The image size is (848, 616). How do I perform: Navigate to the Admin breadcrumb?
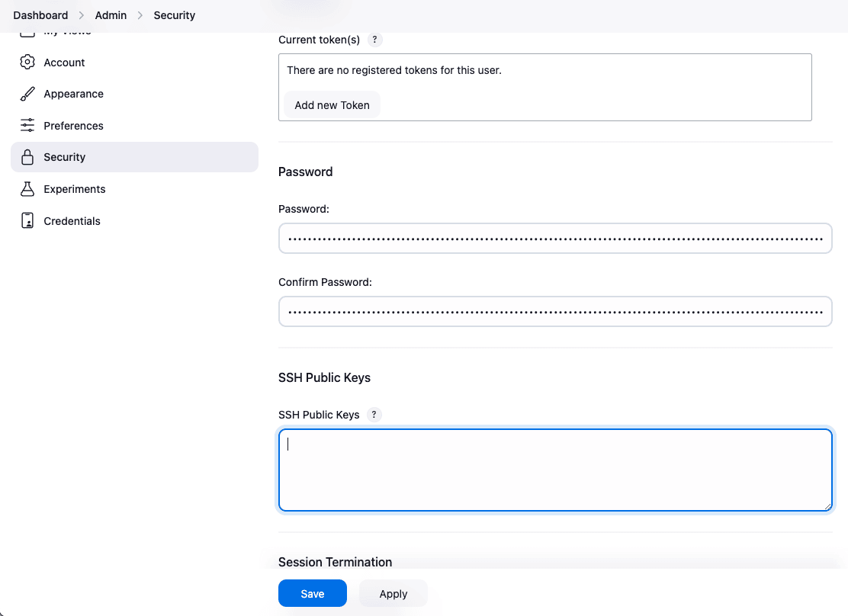[x=111, y=15]
